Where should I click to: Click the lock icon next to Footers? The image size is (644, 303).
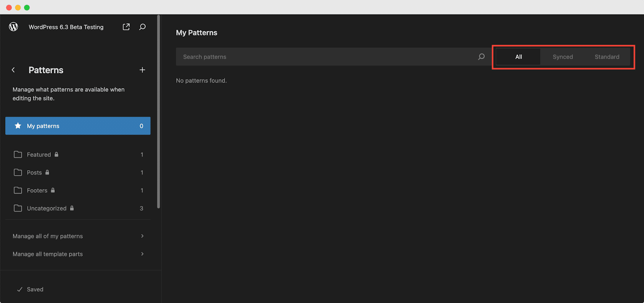pyautogui.click(x=53, y=190)
